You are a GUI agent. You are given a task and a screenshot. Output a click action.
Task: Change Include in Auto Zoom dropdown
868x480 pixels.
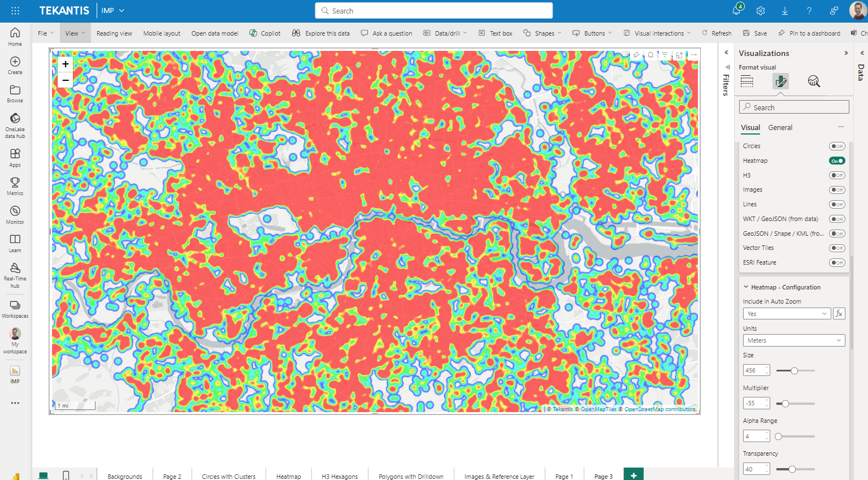[786, 313]
